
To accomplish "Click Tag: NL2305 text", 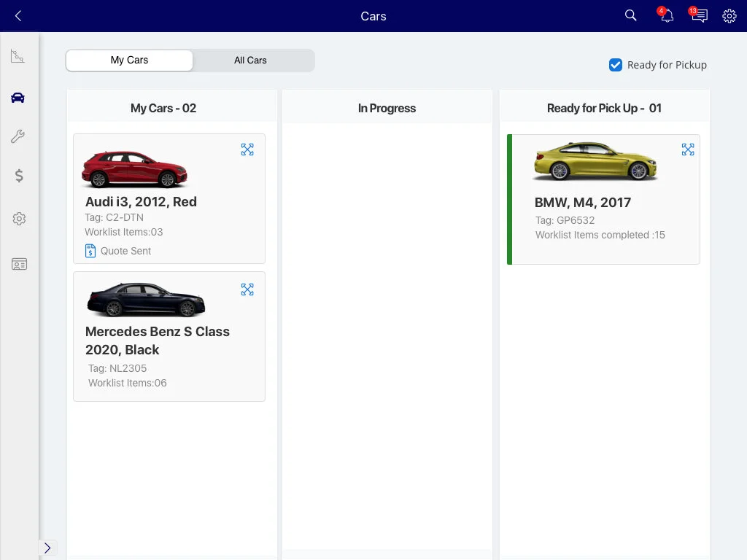I will click(117, 368).
